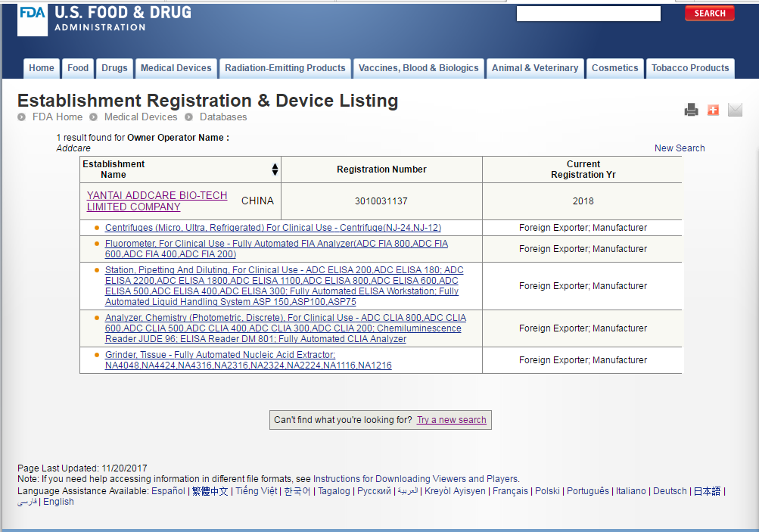Viewport: 759px width, 532px height.
Task: Open Radiation-Emitting Products tab
Action: click(x=285, y=68)
